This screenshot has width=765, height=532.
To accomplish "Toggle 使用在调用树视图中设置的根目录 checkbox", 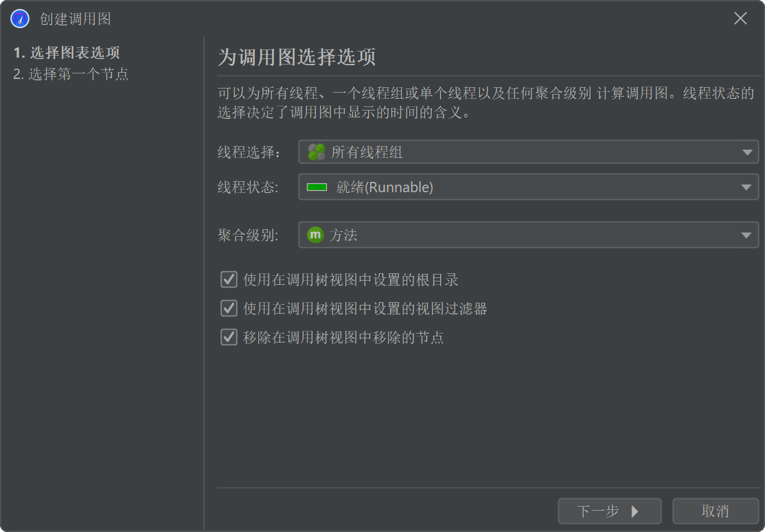I will (x=229, y=280).
